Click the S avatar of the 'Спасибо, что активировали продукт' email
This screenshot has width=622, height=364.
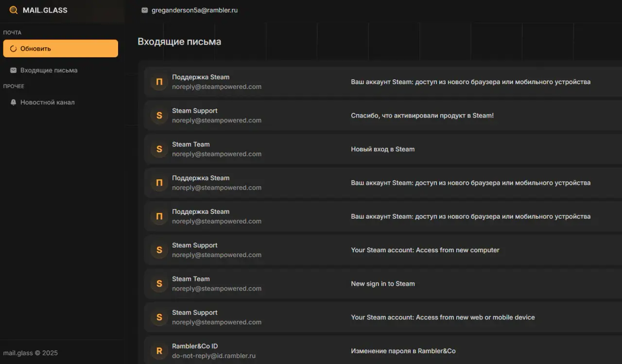click(159, 116)
